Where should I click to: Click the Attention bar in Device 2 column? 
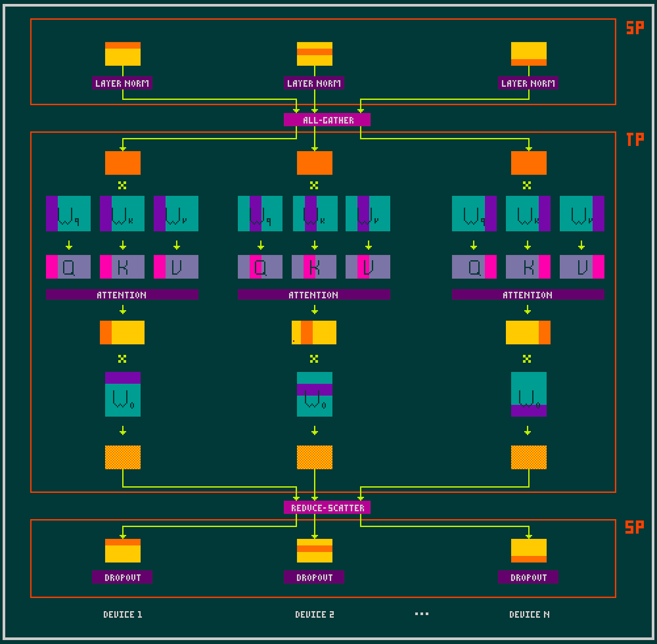[314, 294]
